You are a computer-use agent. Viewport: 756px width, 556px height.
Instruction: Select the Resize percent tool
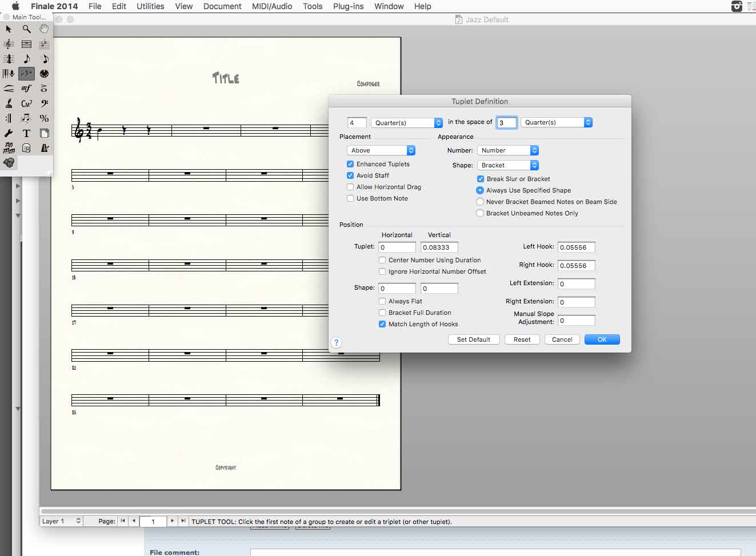click(44, 118)
